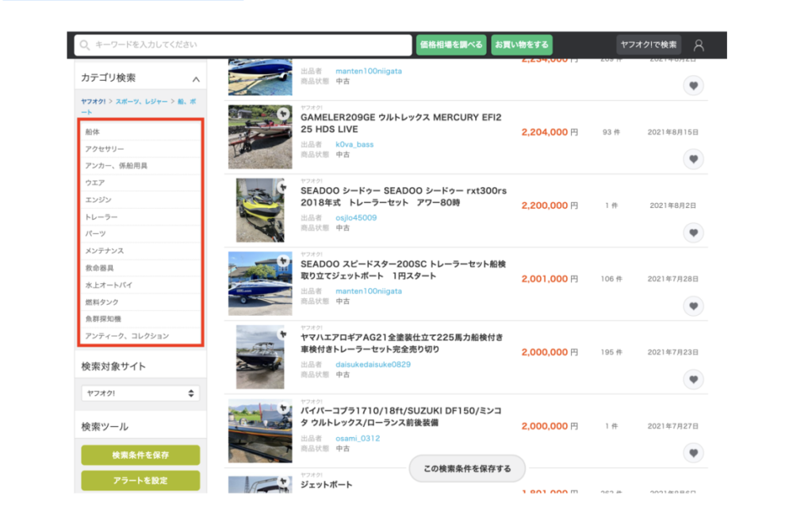Click the search magnifier icon
The width and height of the screenshot is (812, 507).
tap(85, 45)
